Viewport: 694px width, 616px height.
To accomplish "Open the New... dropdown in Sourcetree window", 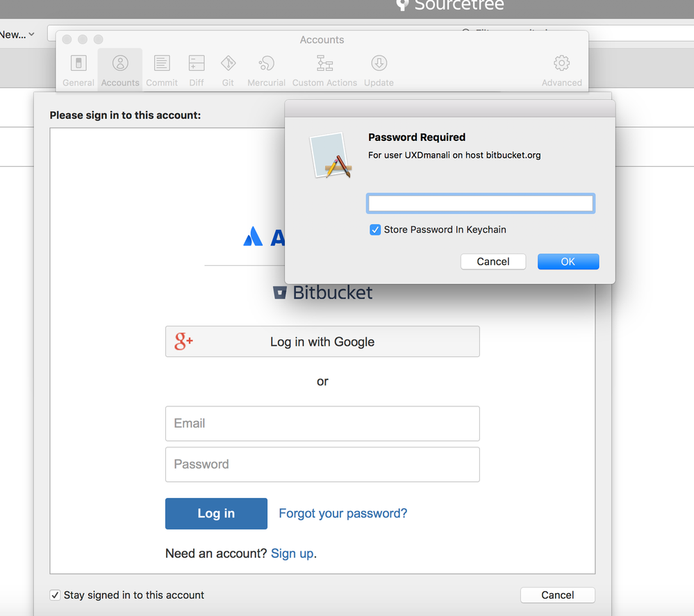I will [17, 35].
